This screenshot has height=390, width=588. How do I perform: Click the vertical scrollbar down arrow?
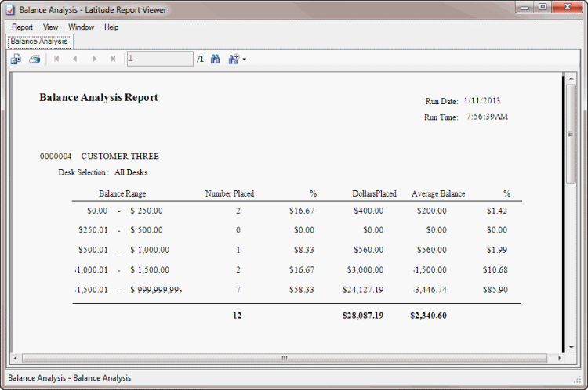(x=572, y=348)
